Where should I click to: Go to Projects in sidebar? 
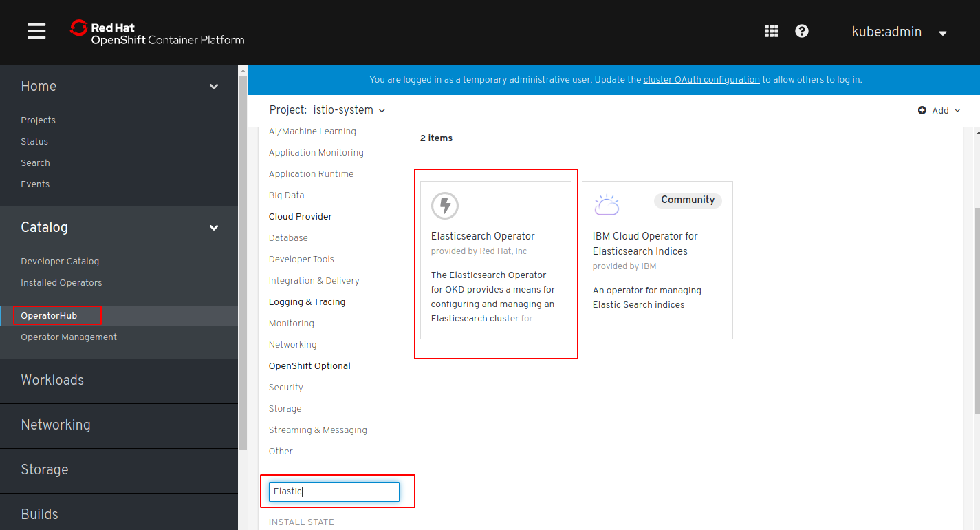[38, 120]
